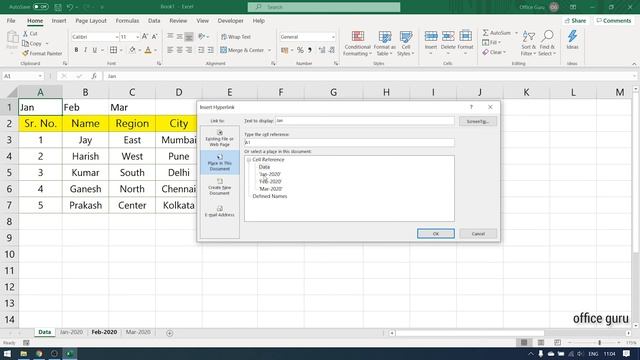Open the Copy dropdown arrow
Image resolution: width=640 pixels, height=360 pixels.
pos(47,43)
